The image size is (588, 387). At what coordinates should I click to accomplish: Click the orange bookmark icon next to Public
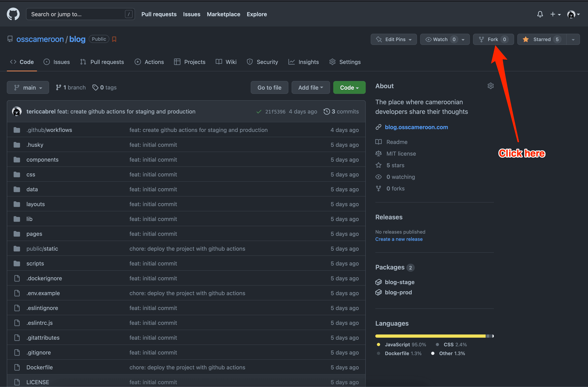click(114, 39)
